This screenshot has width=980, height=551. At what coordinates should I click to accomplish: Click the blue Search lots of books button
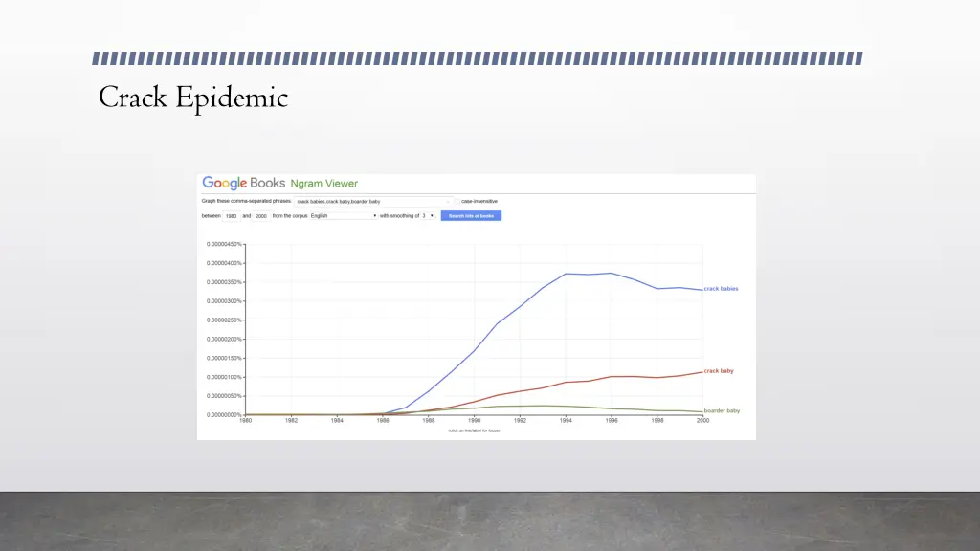471,216
